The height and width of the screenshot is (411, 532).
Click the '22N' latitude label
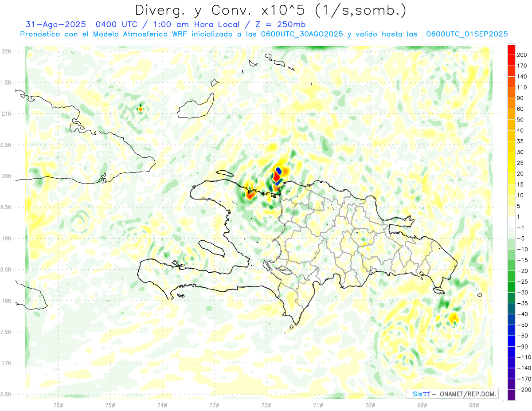coord(7,51)
